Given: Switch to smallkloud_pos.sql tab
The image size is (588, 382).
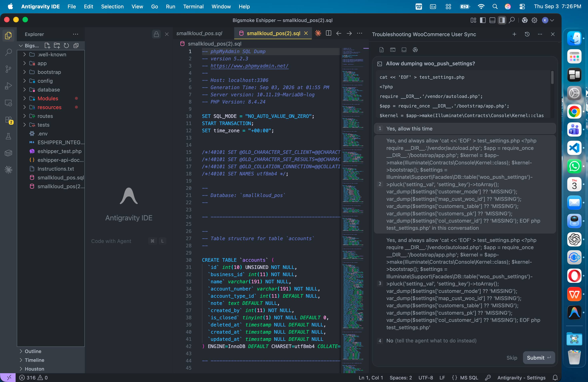Looking at the screenshot, I should pos(199,33).
